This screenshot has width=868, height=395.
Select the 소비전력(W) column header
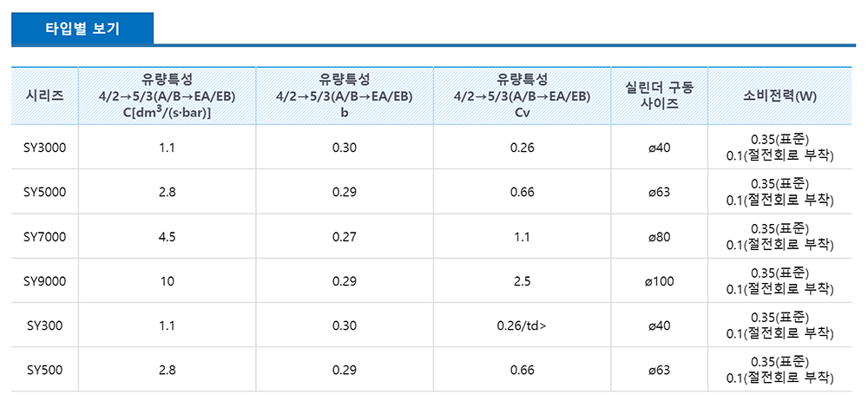pyautogui.click(x=782, y=95)
